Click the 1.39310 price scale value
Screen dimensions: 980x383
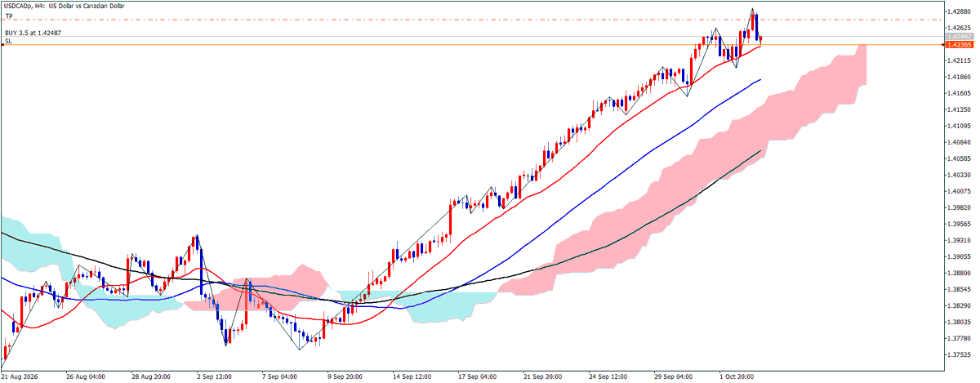click(x=960, y=240)
